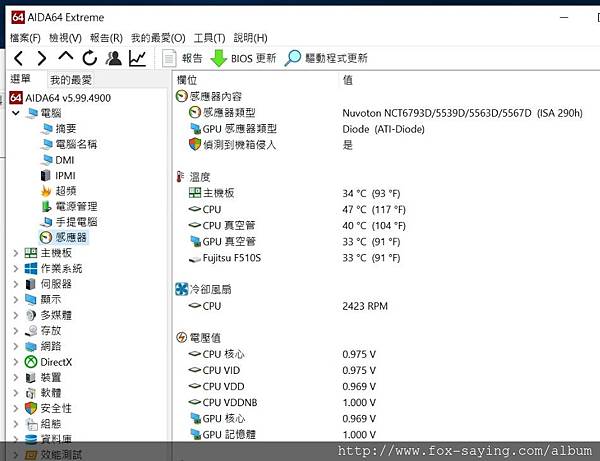Refresh the sensor readings
The image size is (600, 461).
(90, 58)
